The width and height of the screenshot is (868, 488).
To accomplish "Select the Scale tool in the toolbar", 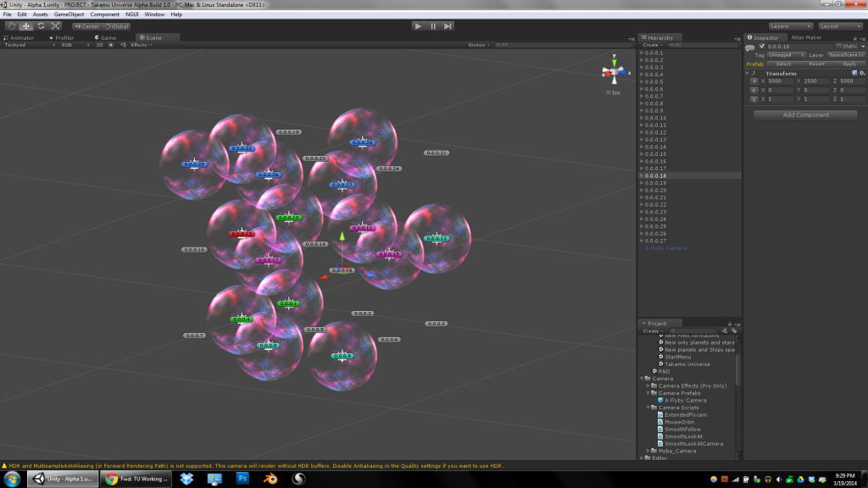I will click(55, 26).
